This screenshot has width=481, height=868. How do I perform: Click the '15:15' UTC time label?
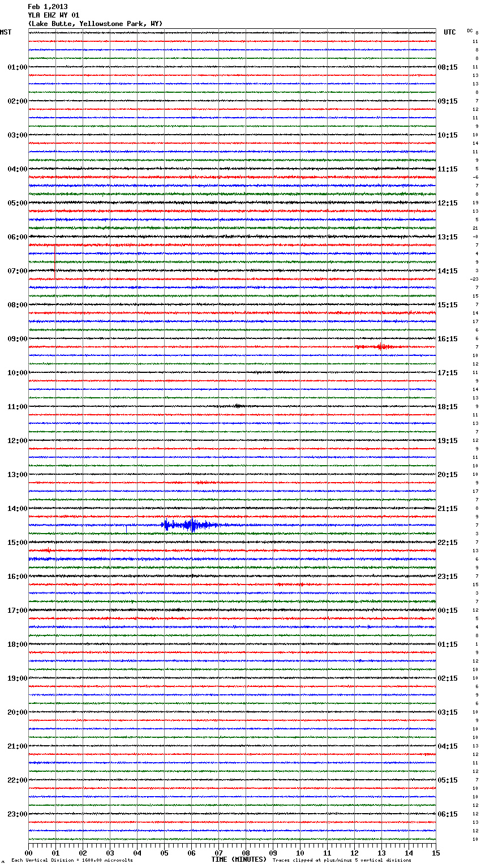tap(448, 305)
